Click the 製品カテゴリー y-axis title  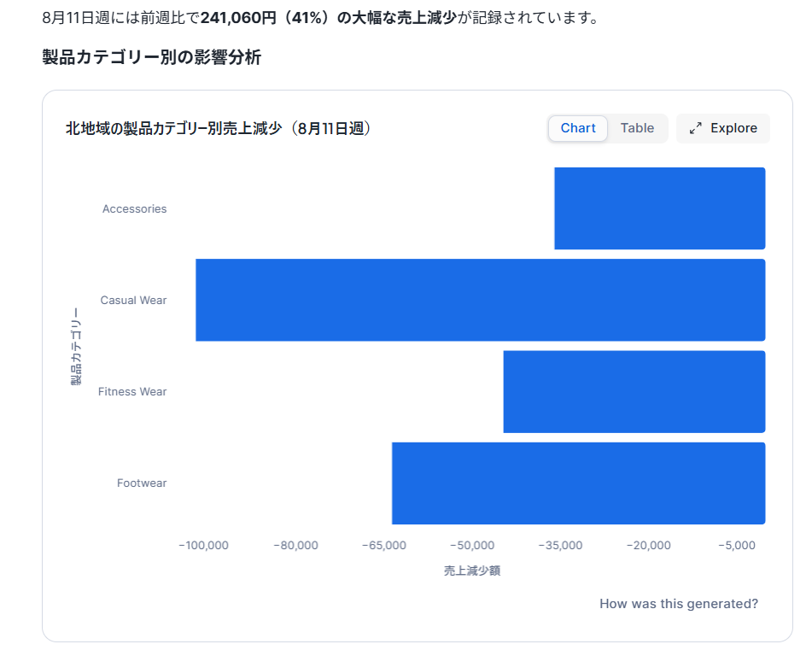click(x=76, y=346)
